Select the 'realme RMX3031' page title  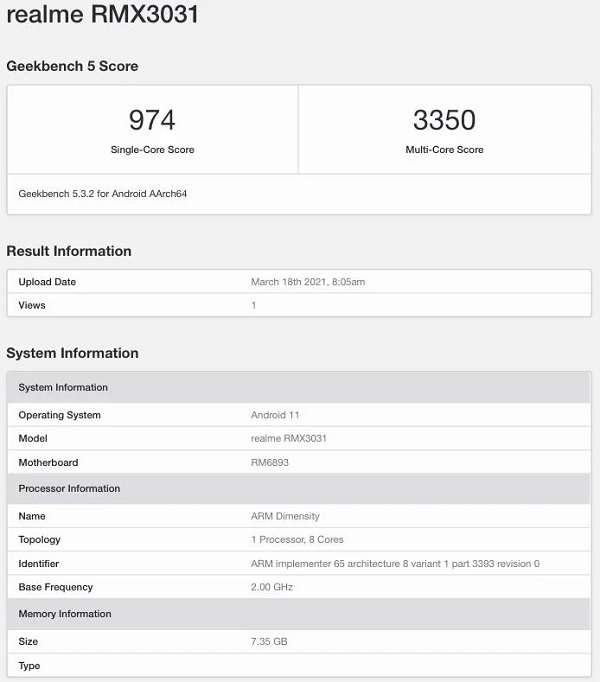click(102, 13)
